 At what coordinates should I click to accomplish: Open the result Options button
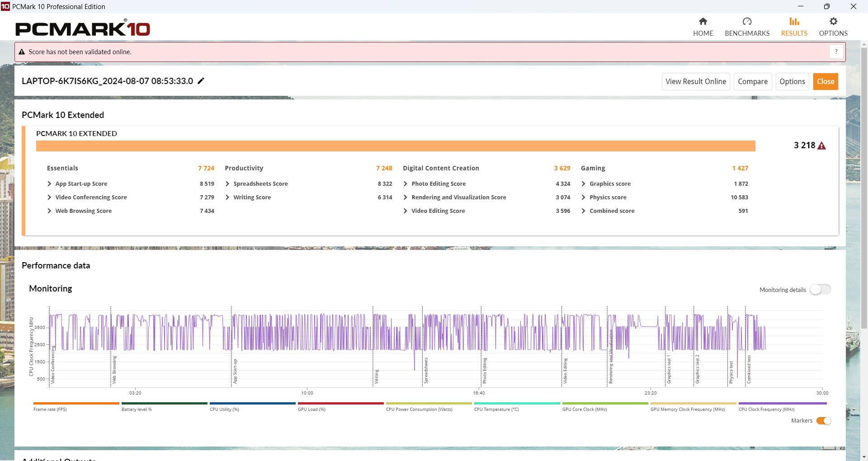(792, 81)
